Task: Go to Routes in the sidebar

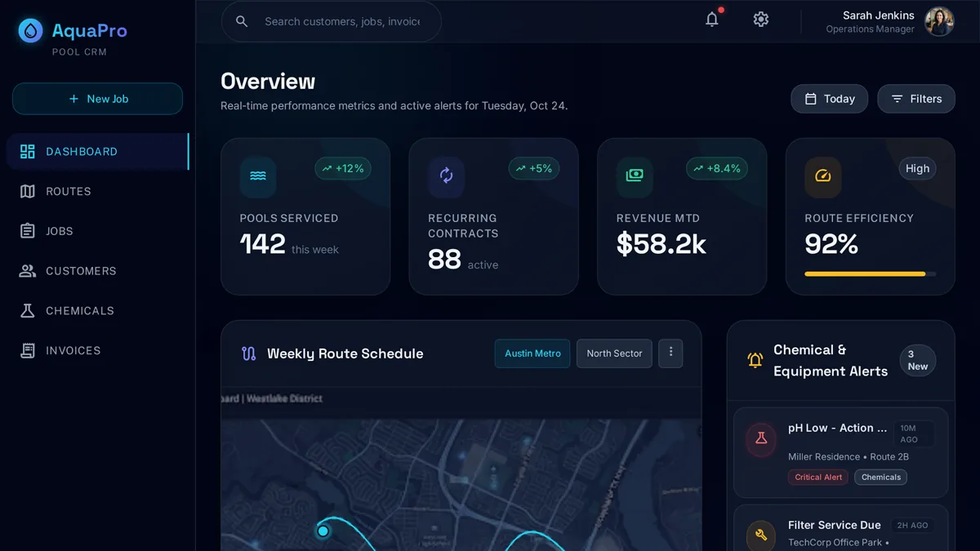Action: pos(97,191)
